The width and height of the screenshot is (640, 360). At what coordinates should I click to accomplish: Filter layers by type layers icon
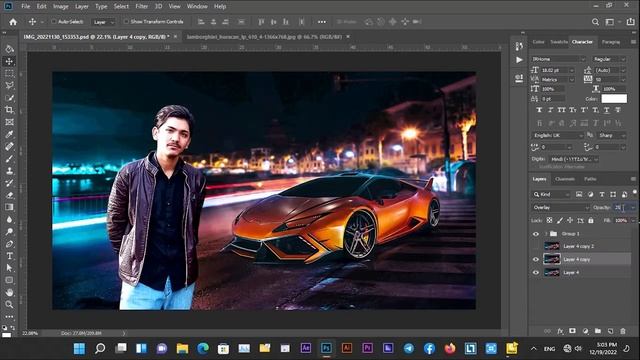pyautogui.click(x=602, y=194)
